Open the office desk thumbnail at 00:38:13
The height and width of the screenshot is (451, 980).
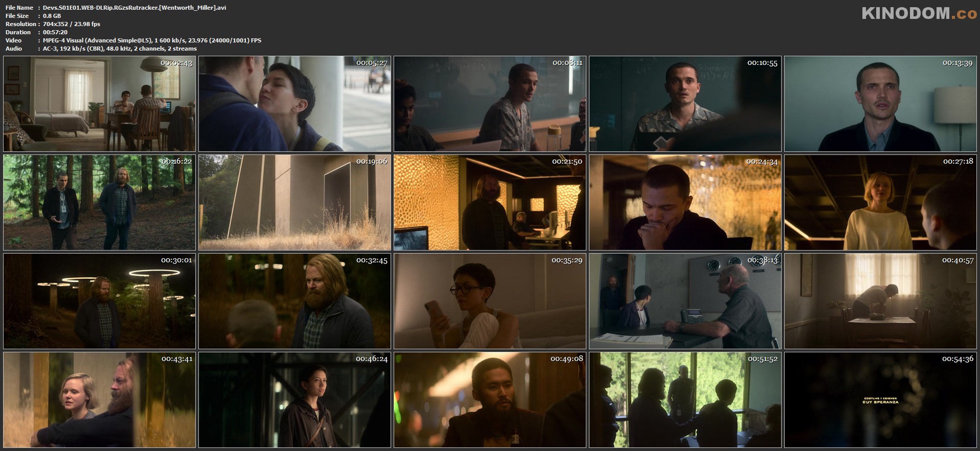(x=686, y=301)
